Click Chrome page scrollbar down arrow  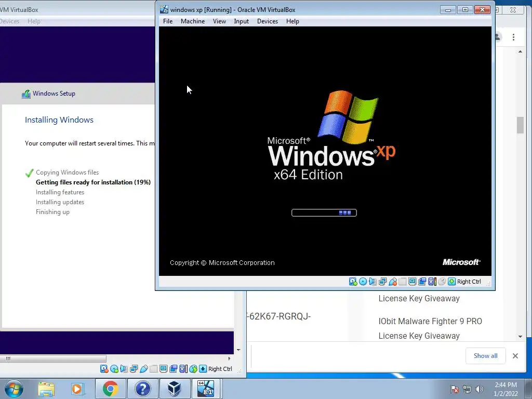tap(520, 336)
